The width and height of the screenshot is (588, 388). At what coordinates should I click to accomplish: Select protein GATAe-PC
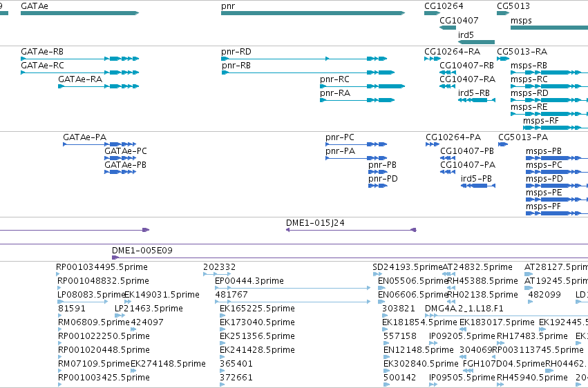point(126,151)
